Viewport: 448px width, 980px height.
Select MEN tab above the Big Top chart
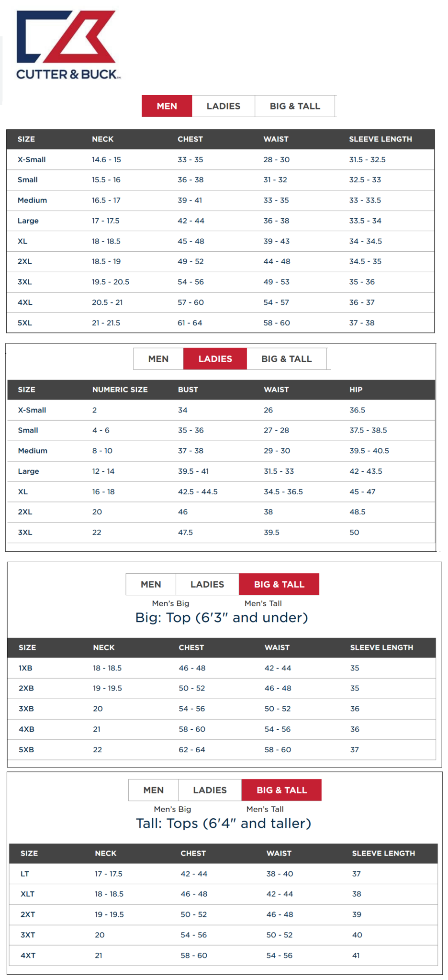pos(151,584)
